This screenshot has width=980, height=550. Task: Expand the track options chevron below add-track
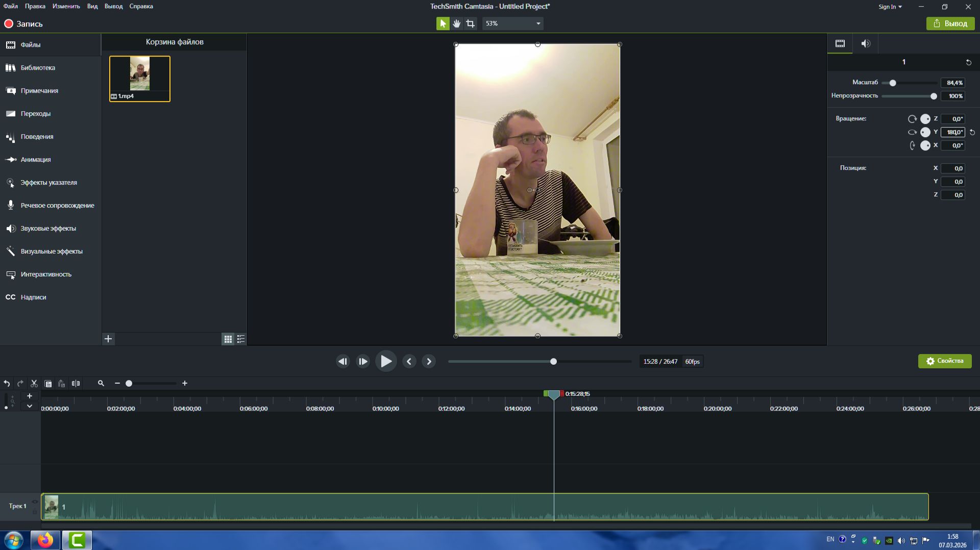coord(30,406)
